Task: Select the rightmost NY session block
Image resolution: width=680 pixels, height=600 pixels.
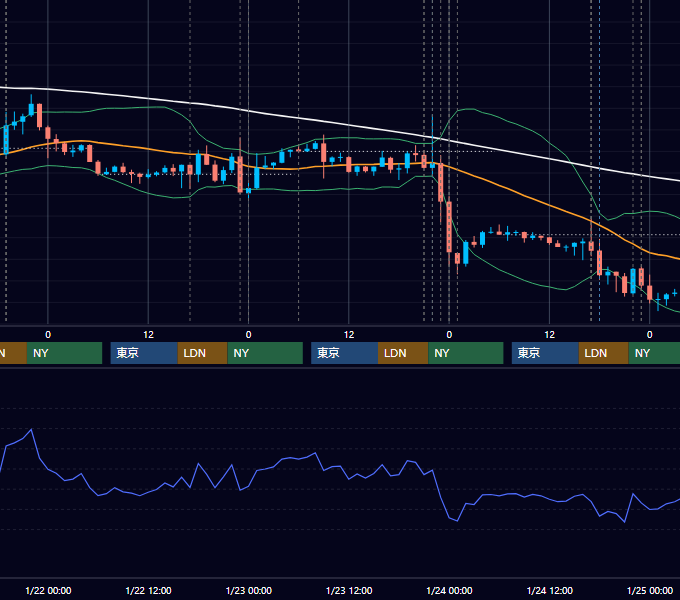Action: point(654,353)
